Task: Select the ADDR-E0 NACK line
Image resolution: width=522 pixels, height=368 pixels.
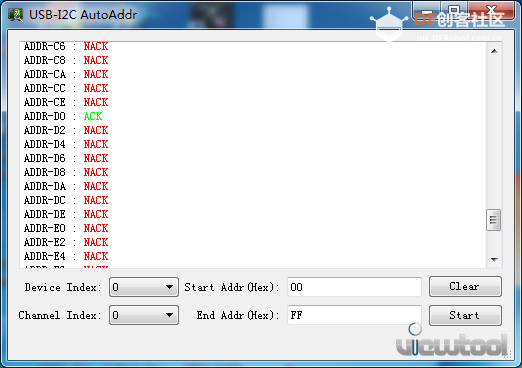Action: coord(66,228)
